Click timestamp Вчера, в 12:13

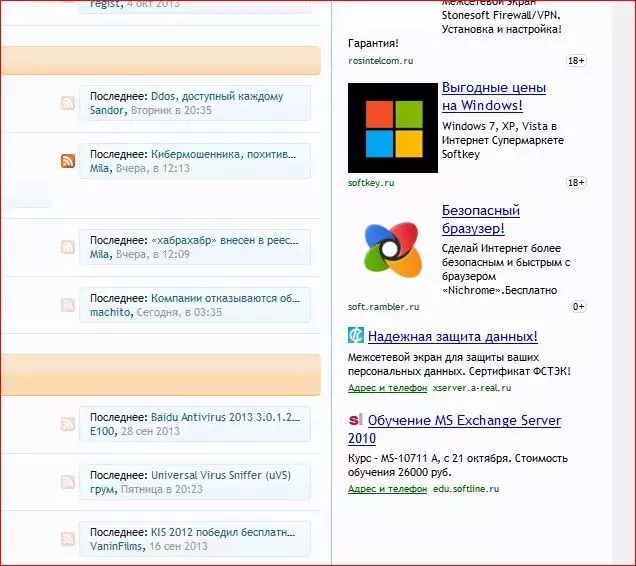pyautogui.click(x=153, y=168)
